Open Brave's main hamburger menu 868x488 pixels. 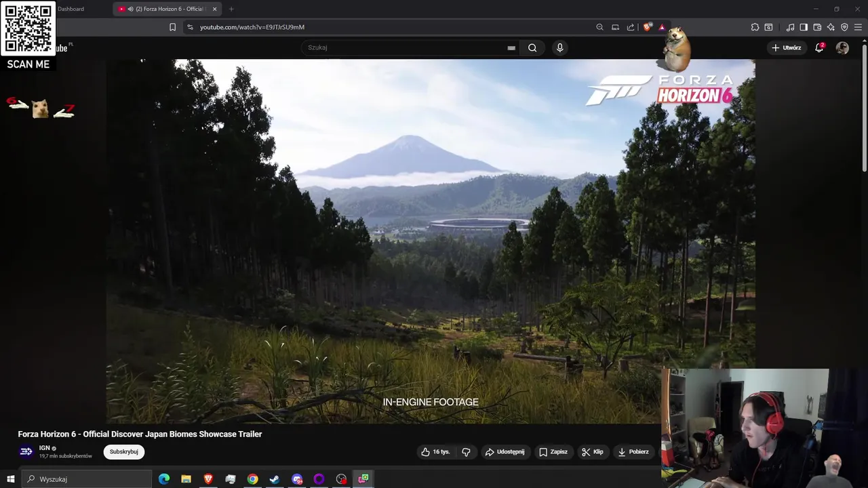click(859, 27)
